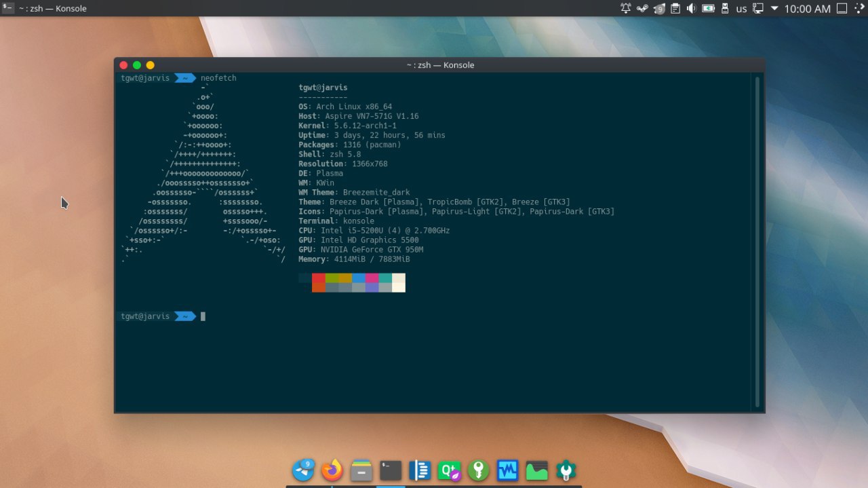Activate the Konsole terminal dock icon
The width and height of the screenshot is (868, 488).
coord(391,470)
